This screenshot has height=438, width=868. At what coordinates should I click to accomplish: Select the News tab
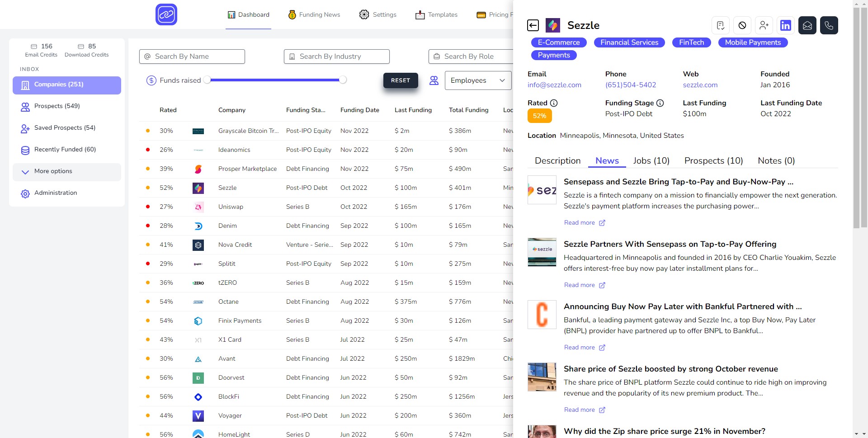coord(607,161)
